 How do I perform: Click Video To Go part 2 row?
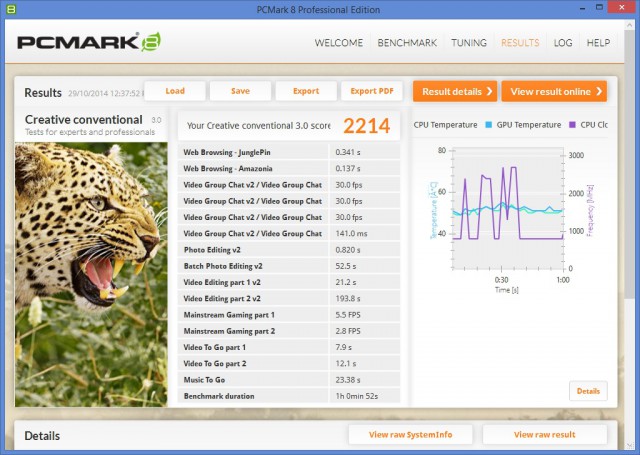coord(289,363)
